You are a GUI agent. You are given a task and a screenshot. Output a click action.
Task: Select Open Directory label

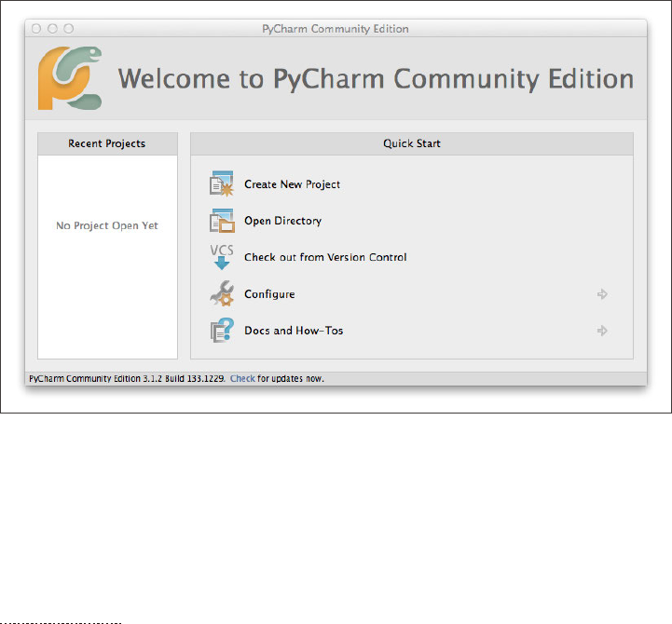tap(282, 221)
